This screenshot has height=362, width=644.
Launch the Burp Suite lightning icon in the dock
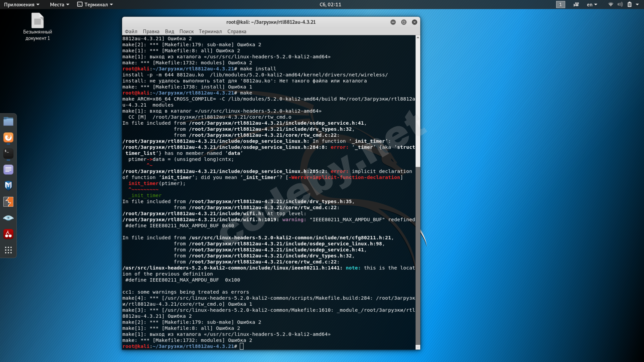pyautogui.click(x=8, y=202)
